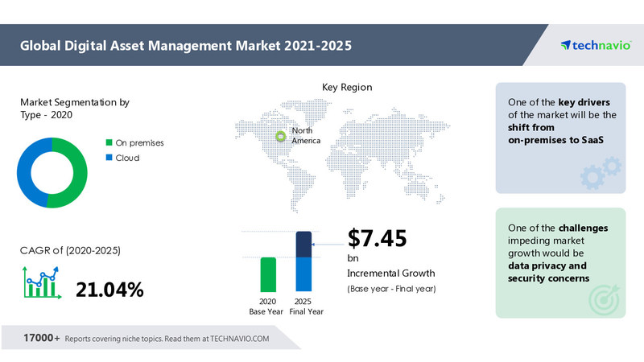Viewport: 644px width, 362px height.
Task: Click the $7.45 incremental growth value
Action: [x=377, y=238]
